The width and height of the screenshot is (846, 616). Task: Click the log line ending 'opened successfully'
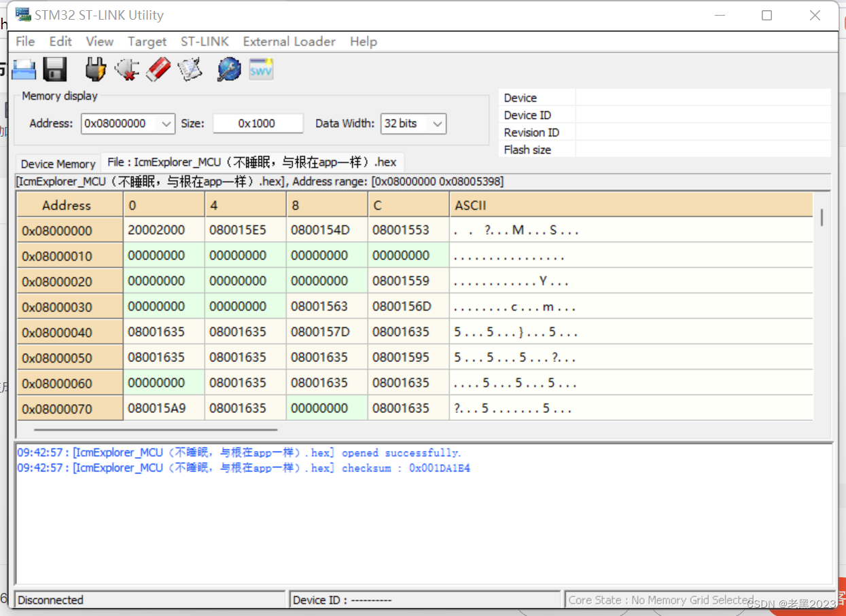tap(239, 453)
